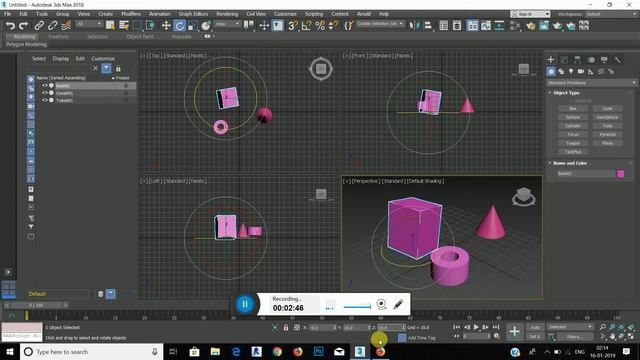The height and width of the screenshot is (360, 640).
Task: Open Schematic View icon
Action: click(x=499, y=25)
